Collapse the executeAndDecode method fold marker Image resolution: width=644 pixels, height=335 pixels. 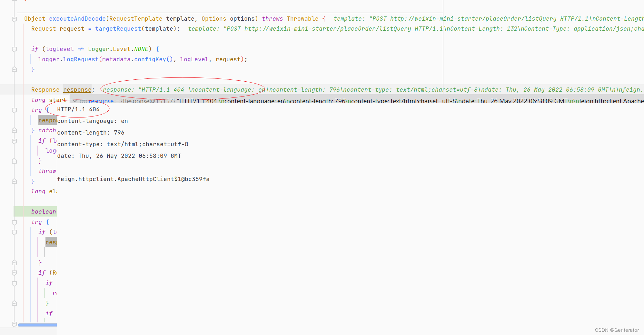14,19
